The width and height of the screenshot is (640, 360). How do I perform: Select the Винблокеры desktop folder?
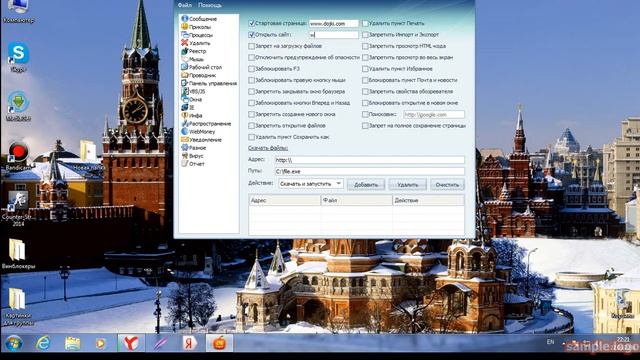tap(18, 254)
